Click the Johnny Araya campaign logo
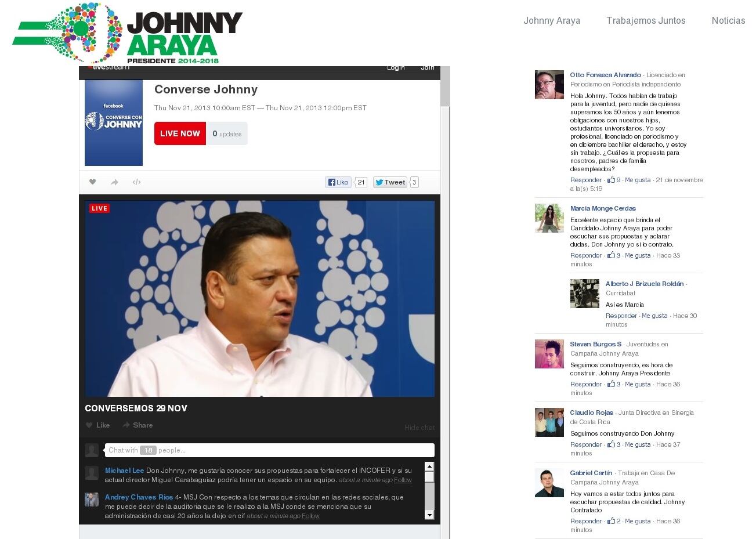756x539 pixels. click(127, 34)
